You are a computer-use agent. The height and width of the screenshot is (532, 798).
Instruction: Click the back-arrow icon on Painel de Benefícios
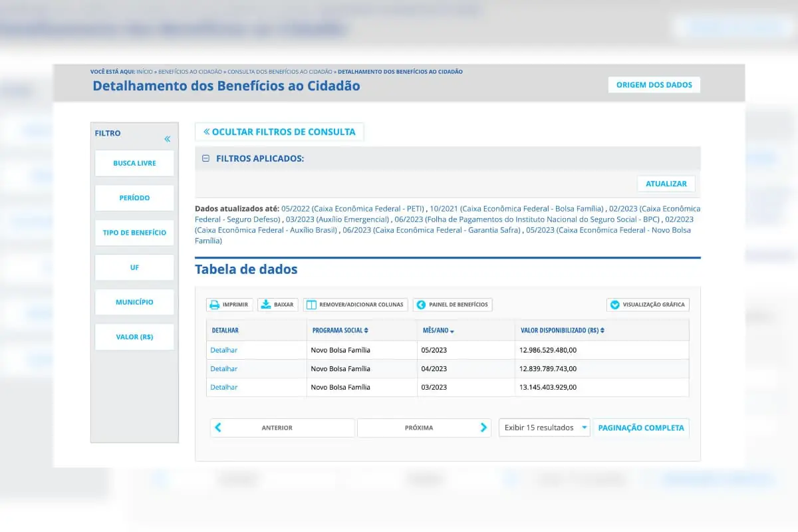[420, 305]
